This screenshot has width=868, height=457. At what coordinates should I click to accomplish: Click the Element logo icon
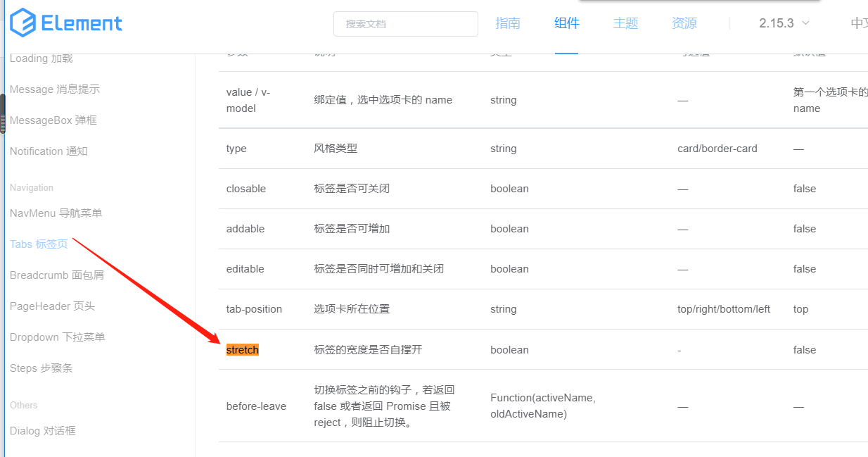point(23,23)
